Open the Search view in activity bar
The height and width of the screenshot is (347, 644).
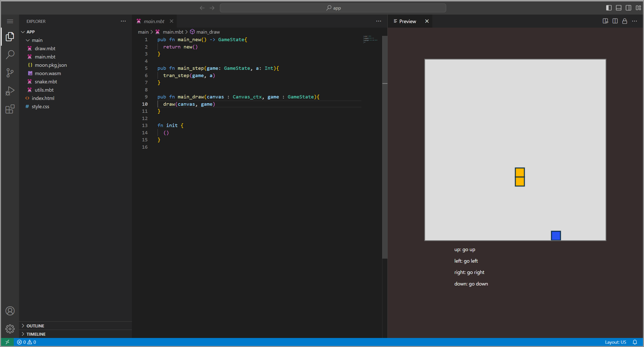tap(10, 54)
